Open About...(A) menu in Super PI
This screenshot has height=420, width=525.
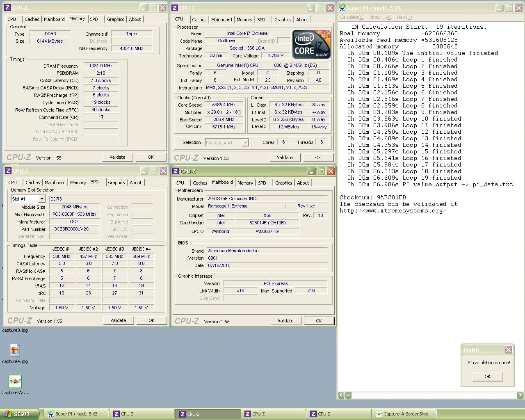point(381,17)
